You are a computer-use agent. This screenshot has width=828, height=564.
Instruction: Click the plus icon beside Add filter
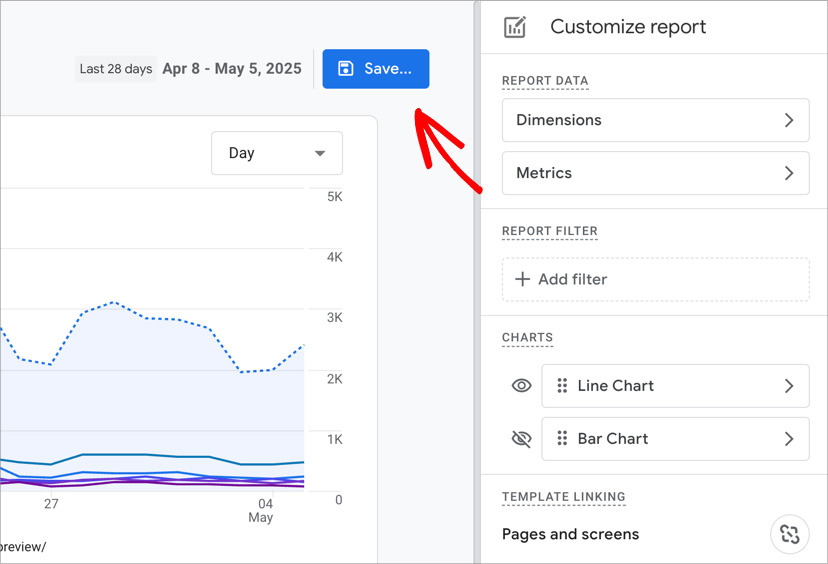tap(522, 279)
